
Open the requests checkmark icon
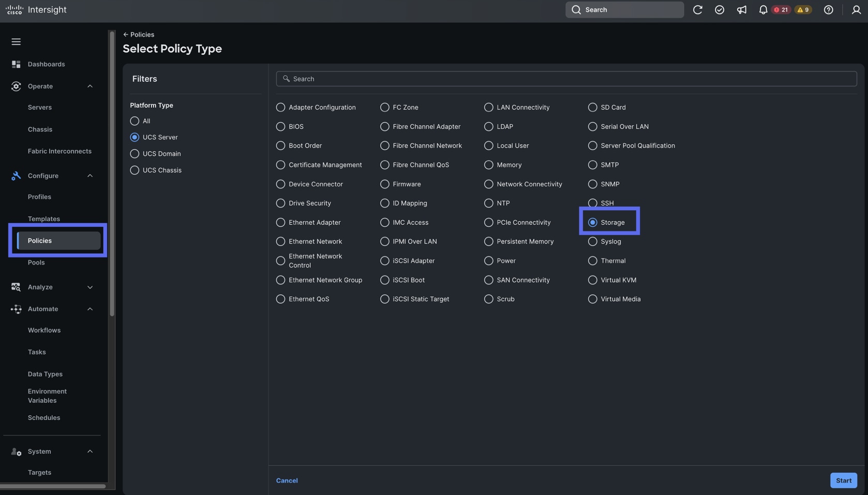(719, 10)
